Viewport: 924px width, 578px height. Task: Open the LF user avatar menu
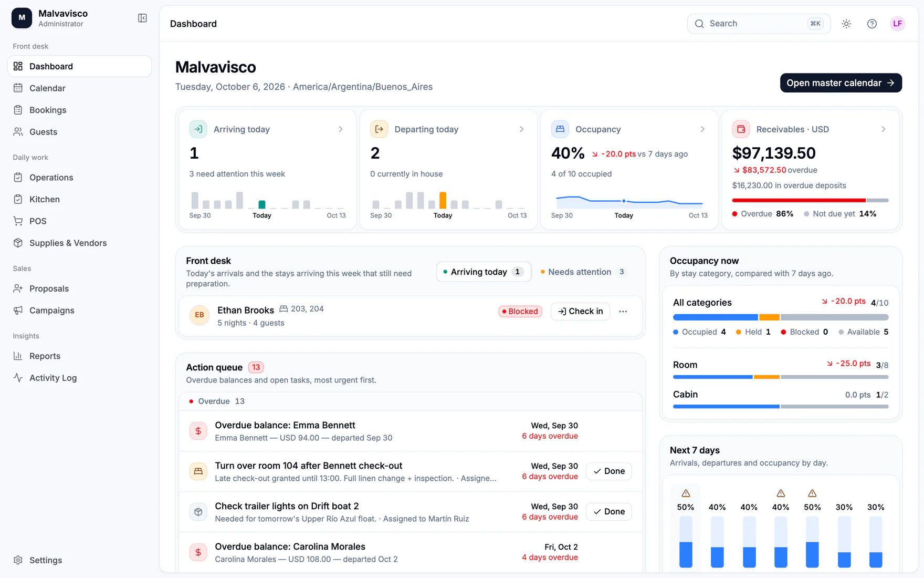coord(898,24)
